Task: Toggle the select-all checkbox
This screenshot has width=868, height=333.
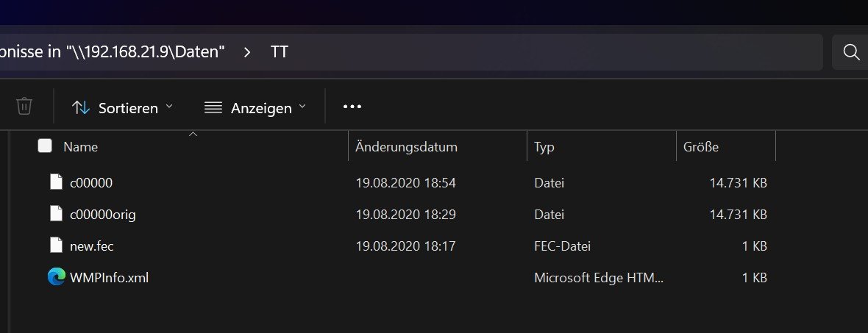Action: click(x=45, y=146)
